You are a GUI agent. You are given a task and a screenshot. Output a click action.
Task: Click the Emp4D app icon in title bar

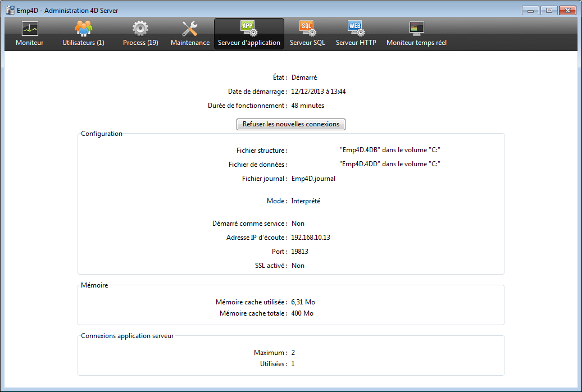10,10
